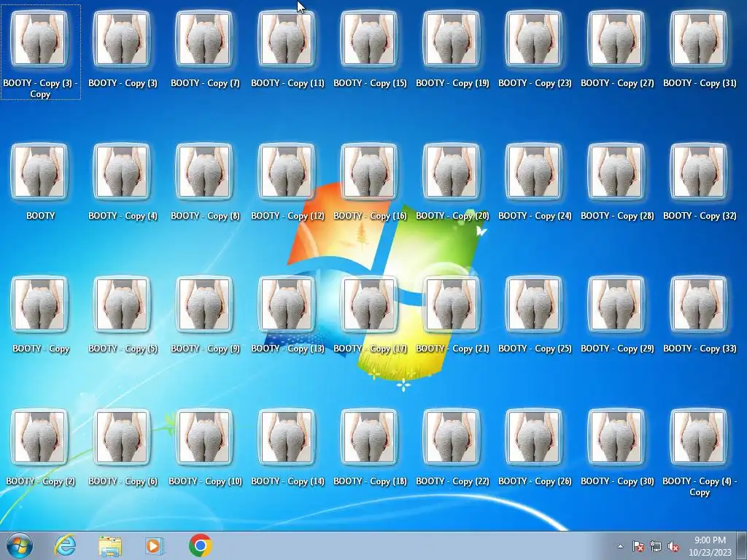Open the clock showing 9:00 PM
This screenshot has height=560, width=747.
(710, 546)
